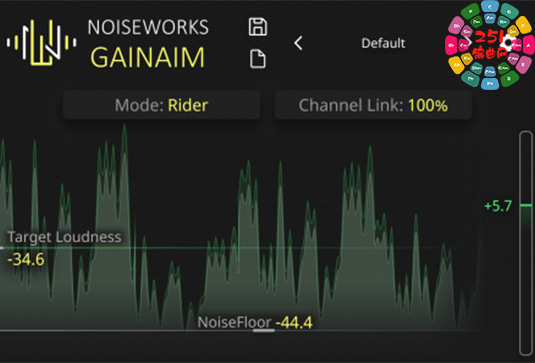Click the Noiseworks waveform logo
Viewport: 535px width, 363px height.
click(41, 43)
